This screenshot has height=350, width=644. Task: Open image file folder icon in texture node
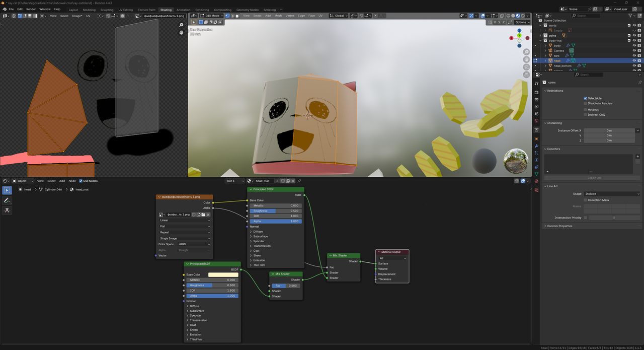click(x=203, y=215)
